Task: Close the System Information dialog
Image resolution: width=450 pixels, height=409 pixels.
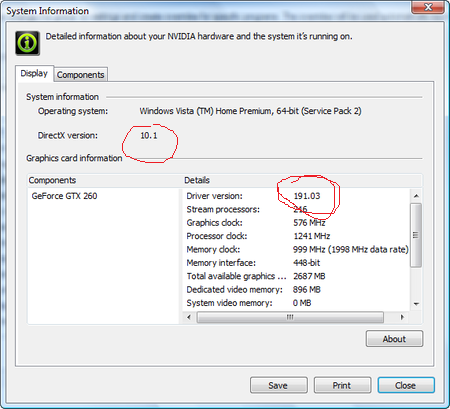Action: (x=406, y=385)
